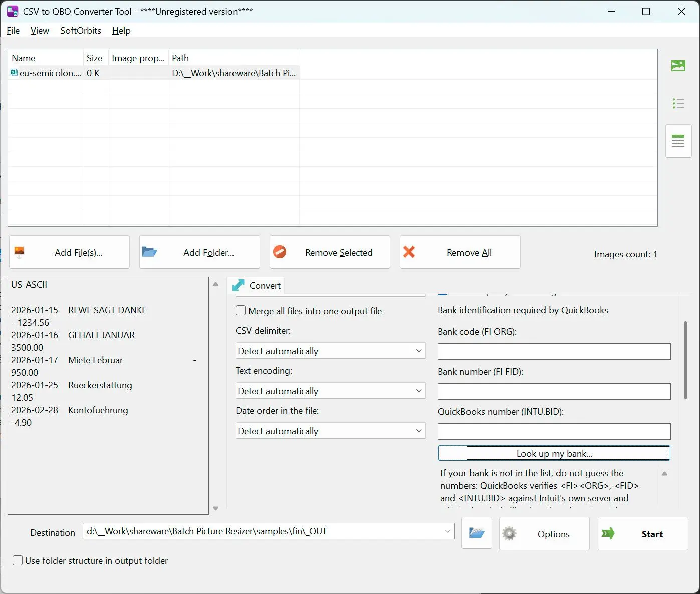Open the View menu
700x594 pixels.
[40, 31]
